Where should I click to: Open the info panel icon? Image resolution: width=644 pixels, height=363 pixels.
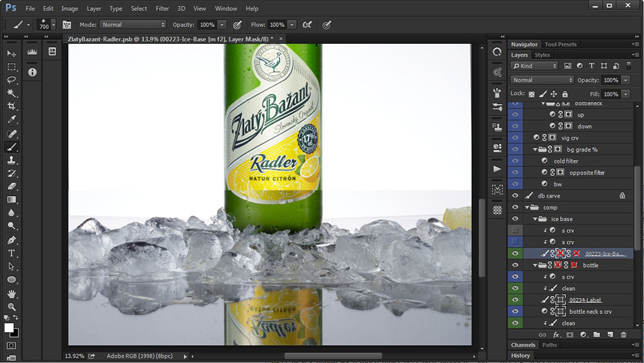click(x=32, y=72)
